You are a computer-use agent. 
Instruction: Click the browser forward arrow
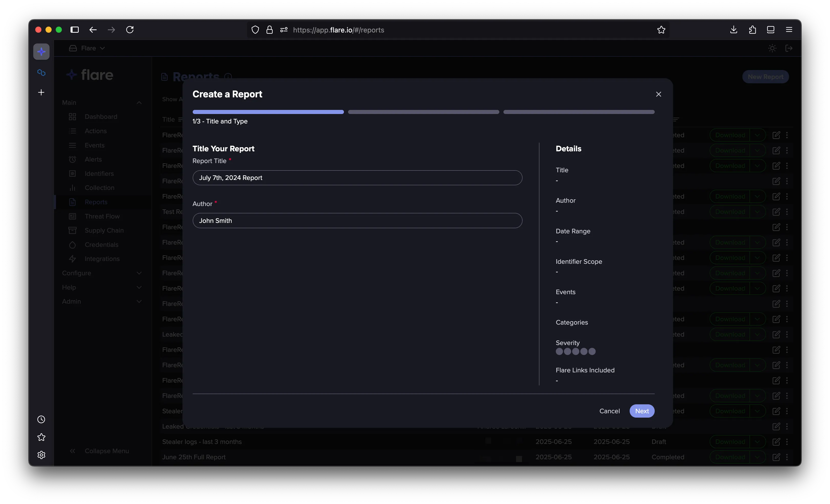click(x=111, y=30)
